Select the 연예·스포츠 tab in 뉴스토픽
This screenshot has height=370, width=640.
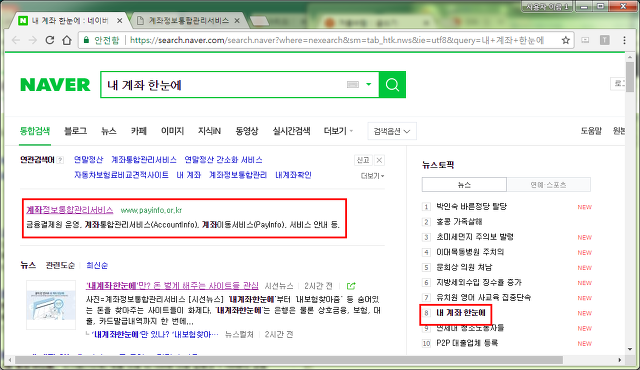pos(549,184)
